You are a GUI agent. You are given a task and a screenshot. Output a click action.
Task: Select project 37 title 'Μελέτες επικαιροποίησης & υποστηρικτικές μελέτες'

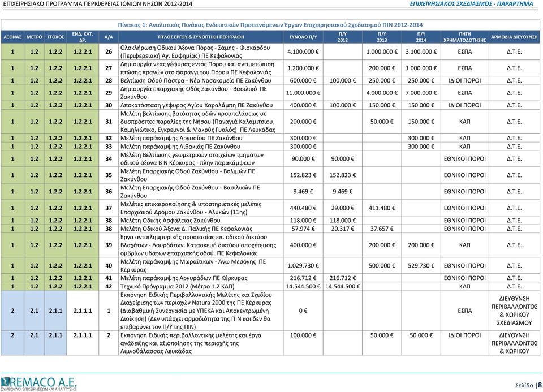coord(191,208)
